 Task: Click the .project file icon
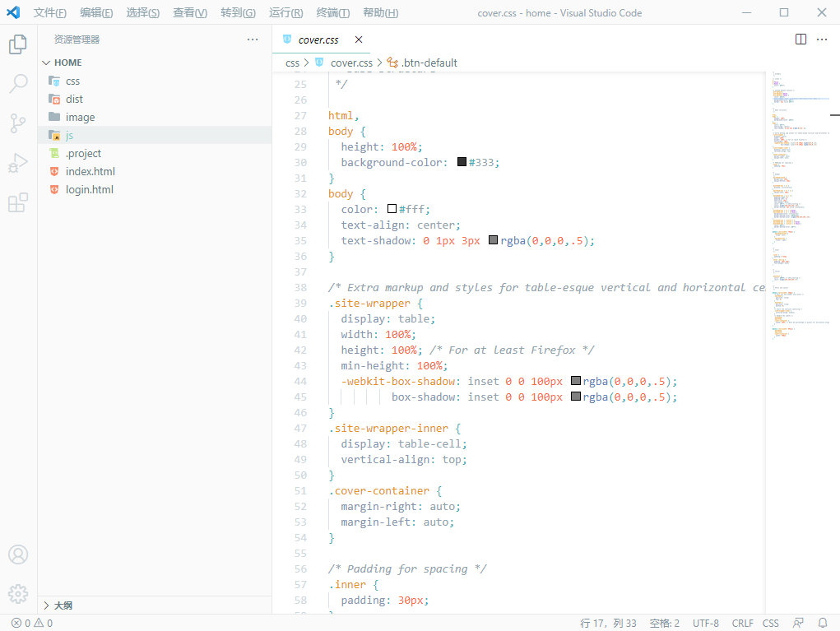[x=54, y=153]
